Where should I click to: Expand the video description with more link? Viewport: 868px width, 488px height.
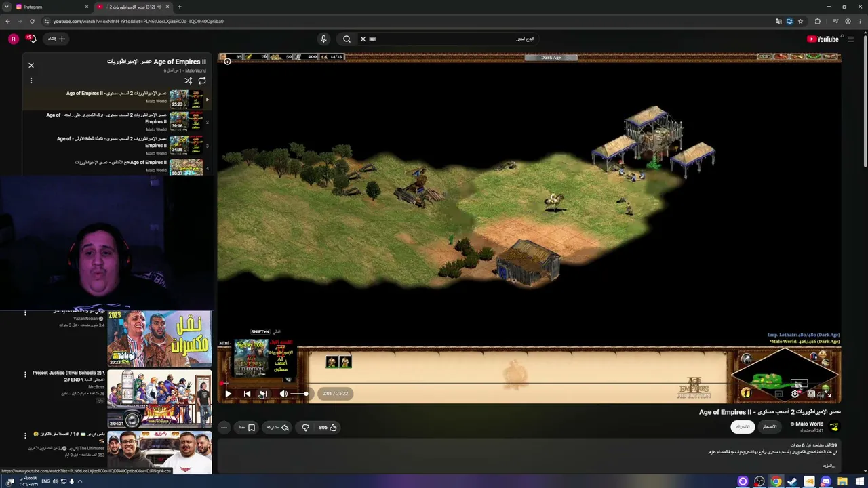coord(829,466)
